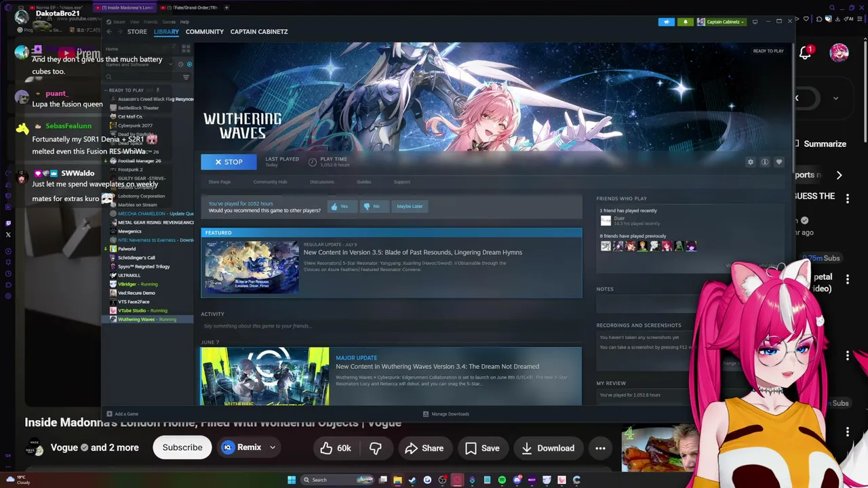The image size is (868, 488).
Task: Select Palworld in the library list
Action: tap(127, 249)
